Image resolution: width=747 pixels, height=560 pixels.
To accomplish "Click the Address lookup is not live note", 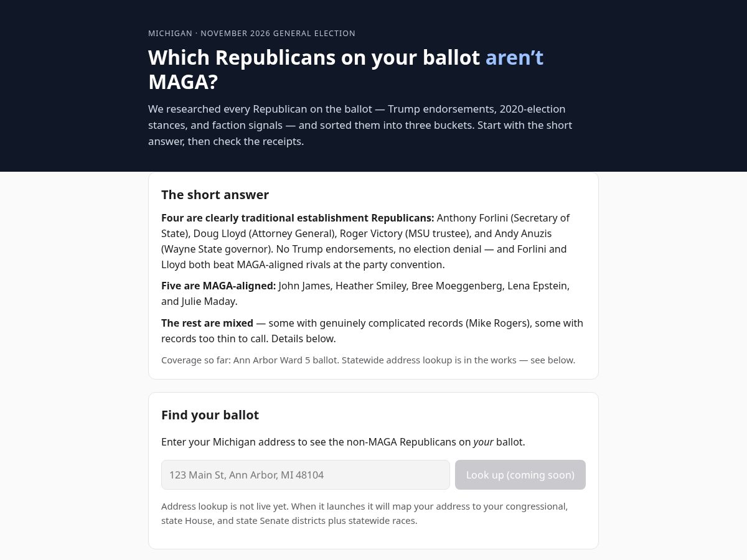I will [364, 513].
